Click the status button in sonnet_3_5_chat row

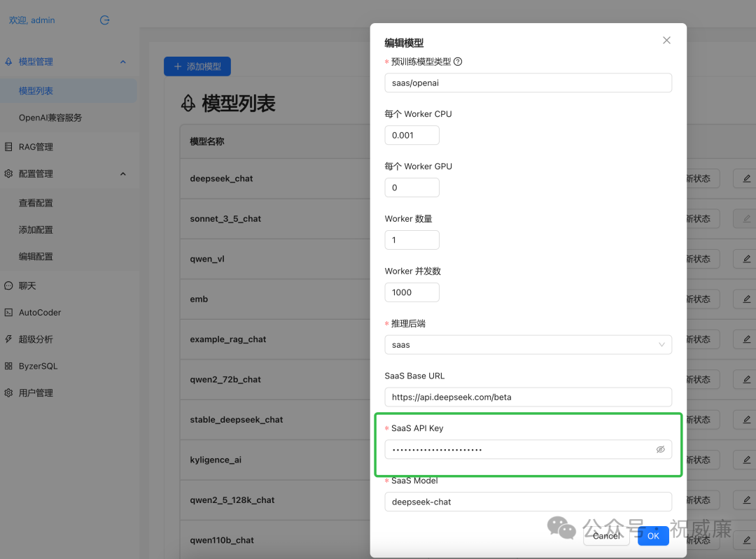click(702, 219)
